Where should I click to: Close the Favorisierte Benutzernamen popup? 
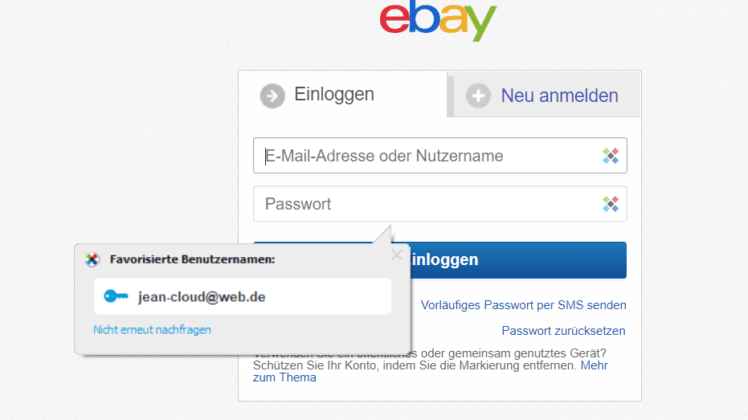397,256
